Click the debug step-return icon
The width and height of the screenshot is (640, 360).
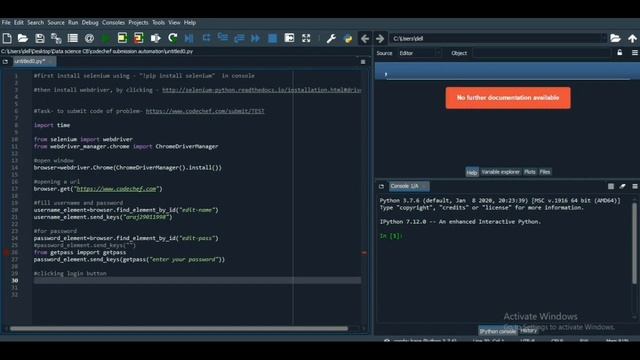pos(239,38)
